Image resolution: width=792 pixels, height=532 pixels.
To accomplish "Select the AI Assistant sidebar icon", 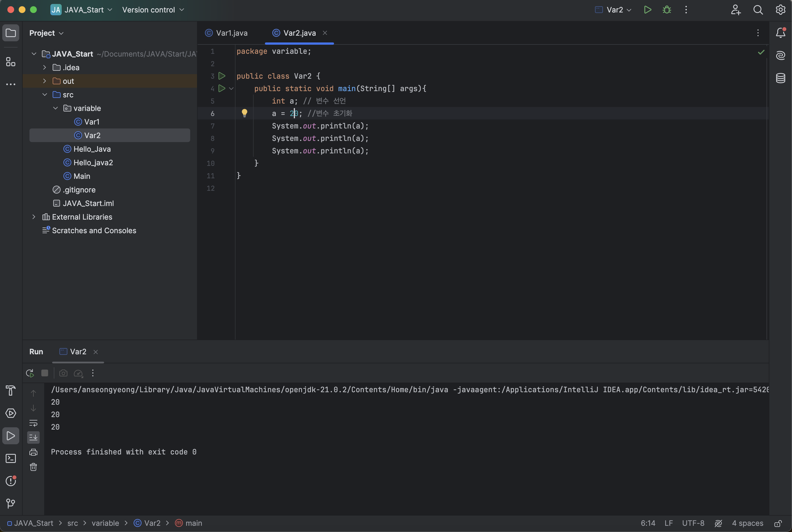I will click(780, 55).
